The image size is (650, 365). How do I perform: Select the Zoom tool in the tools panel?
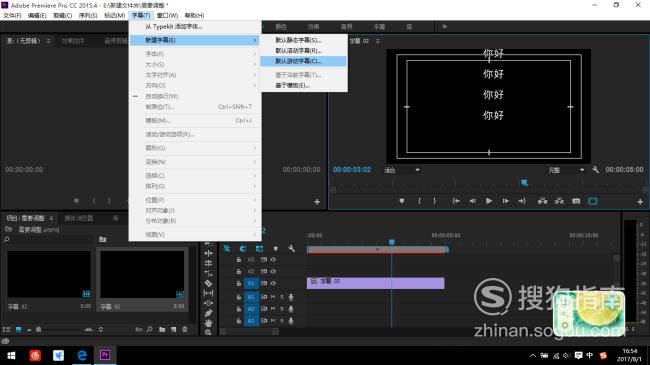208,332
